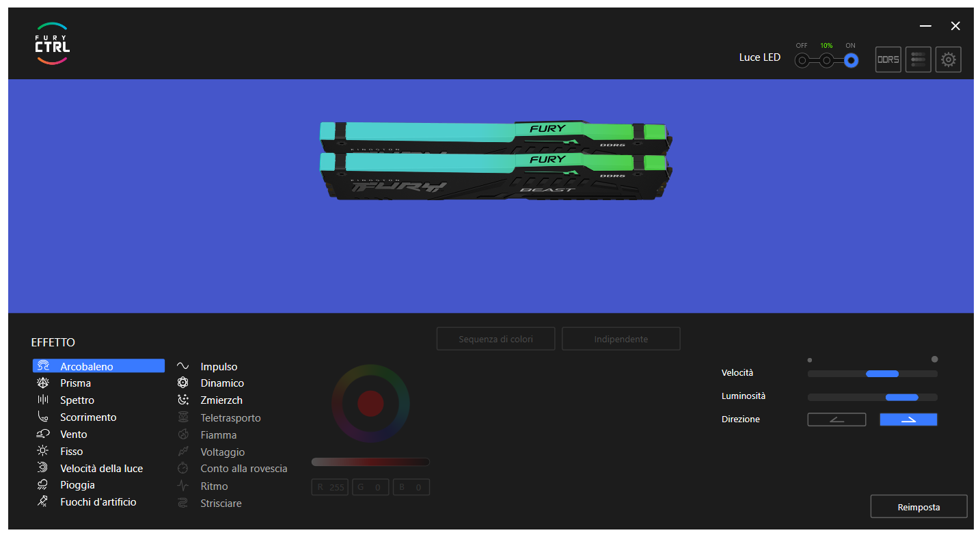The image size is (980, 537).
Task: Select Velocità della luce text
Action: 101,469
